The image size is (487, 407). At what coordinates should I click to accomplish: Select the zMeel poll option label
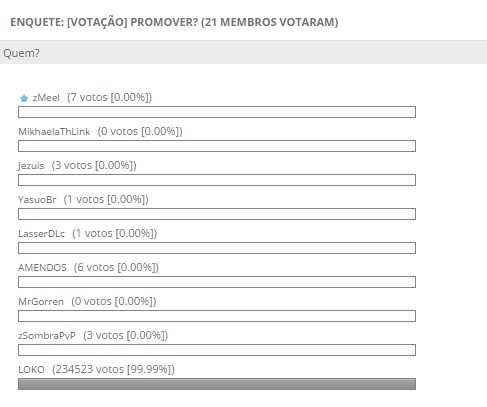click(46, 98)
